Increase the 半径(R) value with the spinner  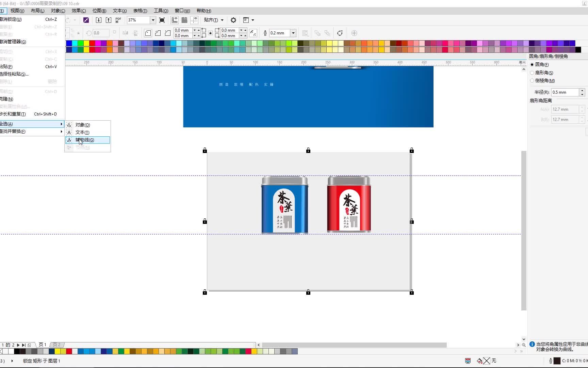[x=582, y=90]
